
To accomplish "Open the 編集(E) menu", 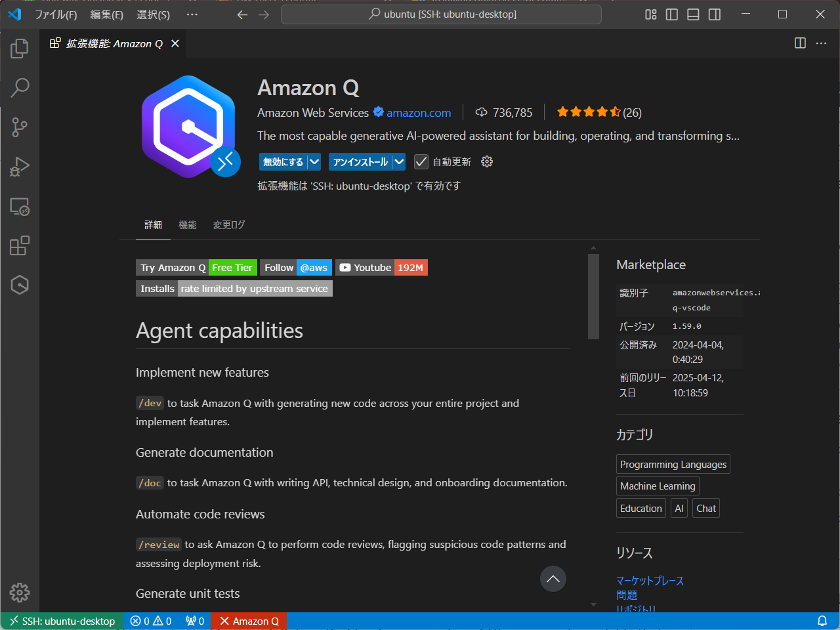I will pyautogui.click(x=106, y=14).
